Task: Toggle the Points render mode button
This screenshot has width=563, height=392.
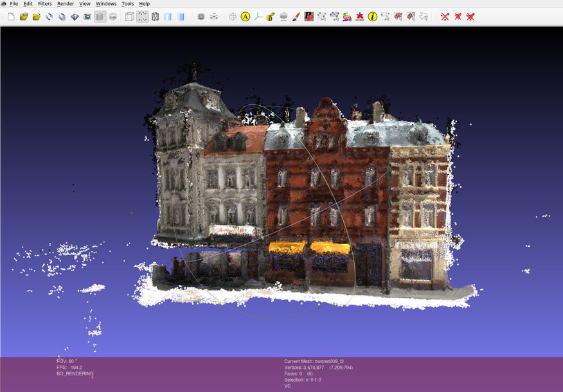Action: 142,17
